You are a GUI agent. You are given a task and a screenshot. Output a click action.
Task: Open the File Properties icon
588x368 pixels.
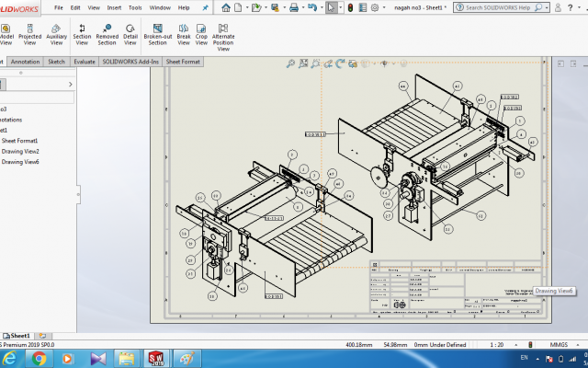coord(363,7)
